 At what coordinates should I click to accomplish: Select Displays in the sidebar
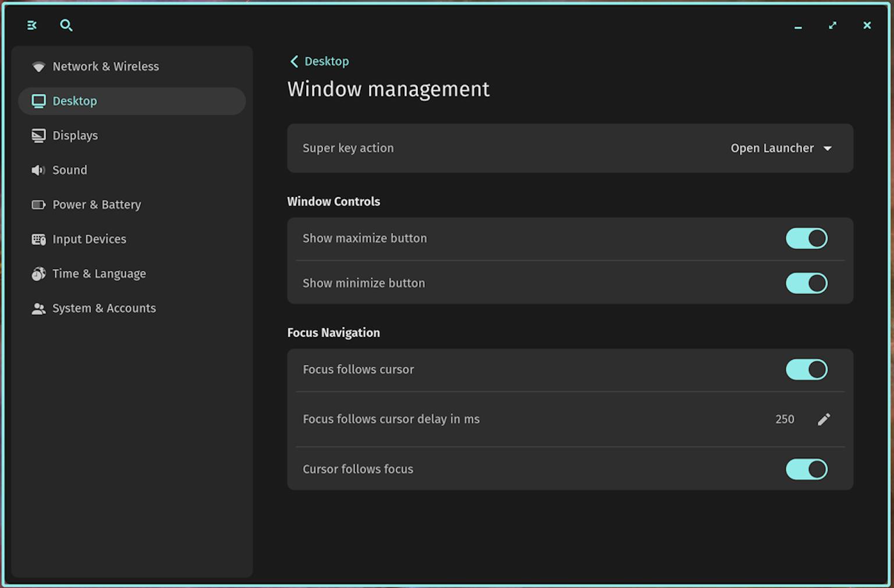[x=75, y=135]
